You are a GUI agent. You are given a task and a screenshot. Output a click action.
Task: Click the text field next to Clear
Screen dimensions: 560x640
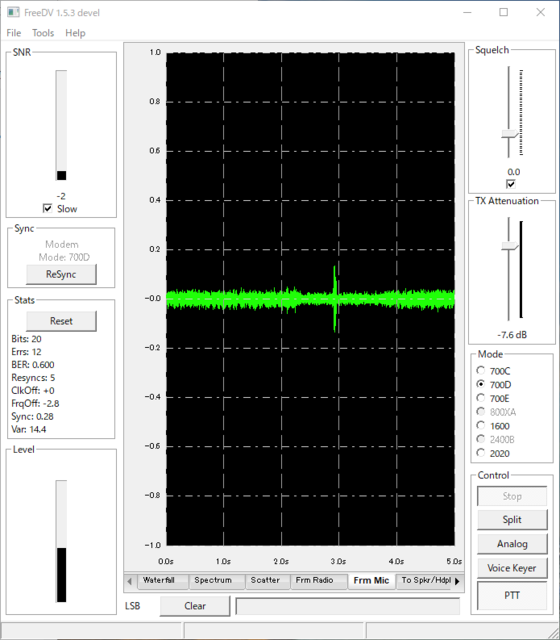point(348,606)
